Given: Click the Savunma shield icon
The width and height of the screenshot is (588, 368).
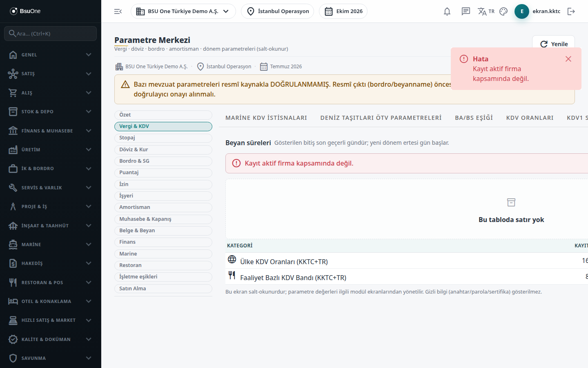Looking at the screenshot, I should [x=13, y=358].
